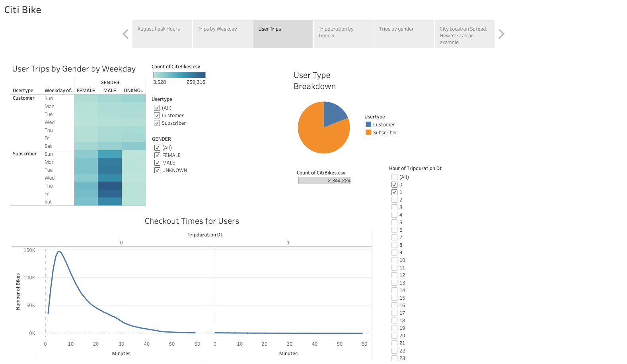Screen dimensions: 627x364
Task: Select Subscriber Thursday MALE heatmap cell
Action: click(110, 186)
